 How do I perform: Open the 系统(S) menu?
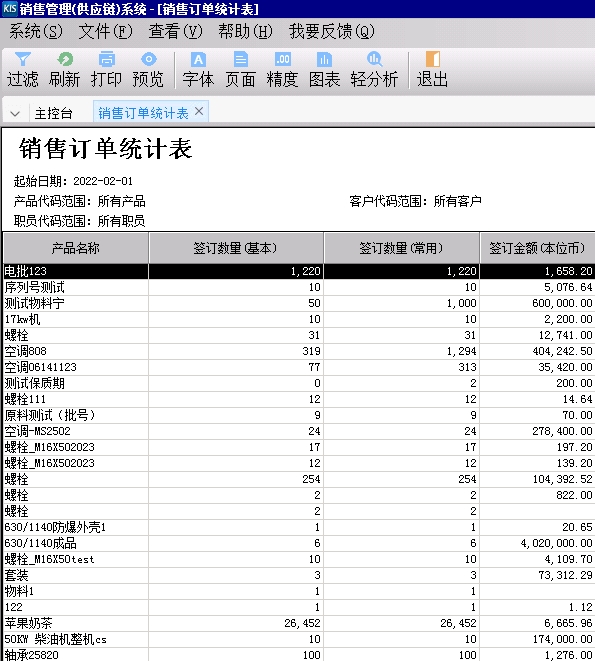36,31
